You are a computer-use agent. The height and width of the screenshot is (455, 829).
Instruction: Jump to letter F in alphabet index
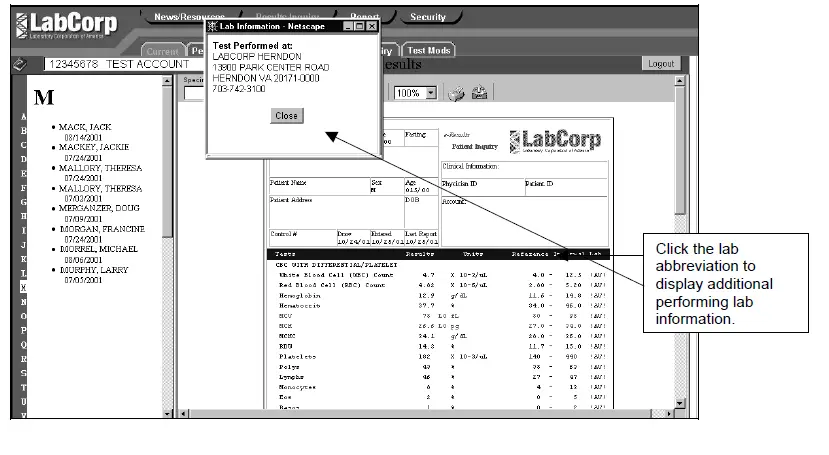pyautogui.click(x=23, y=188)
